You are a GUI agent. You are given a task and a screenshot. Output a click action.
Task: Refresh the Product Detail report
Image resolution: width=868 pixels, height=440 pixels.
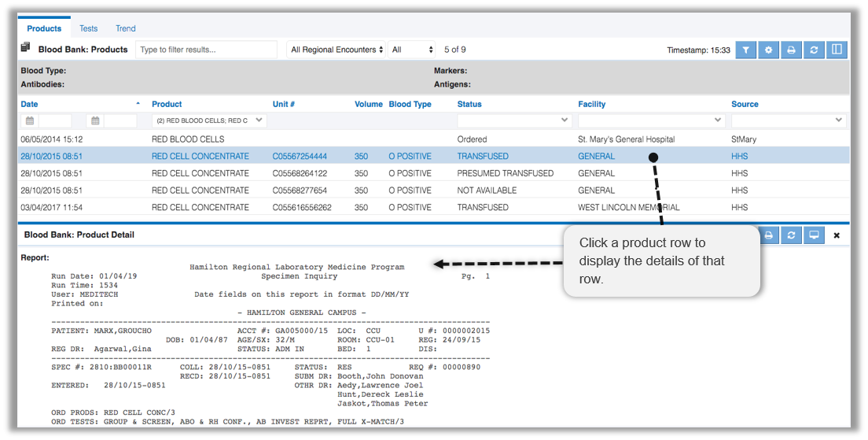point(791,235)
